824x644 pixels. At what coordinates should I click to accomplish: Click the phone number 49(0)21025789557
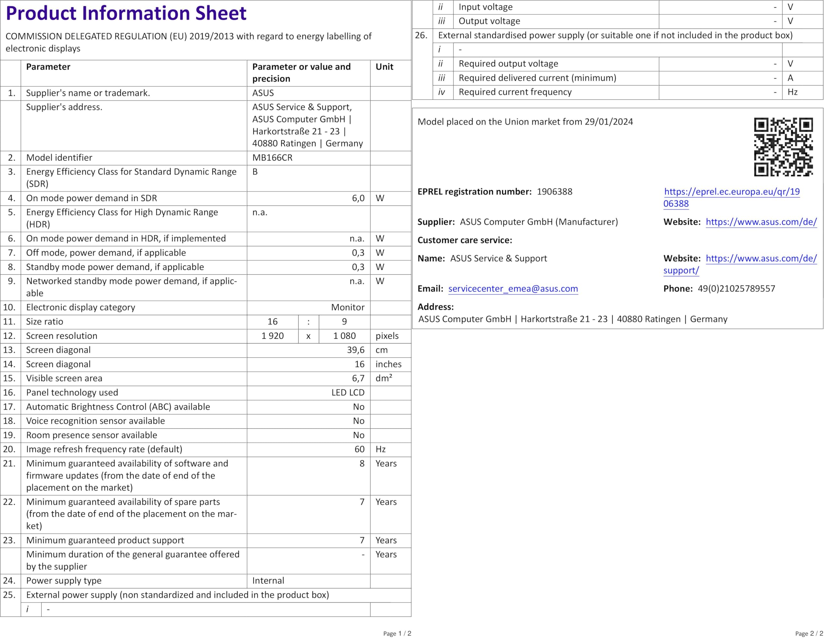[736, 289]
